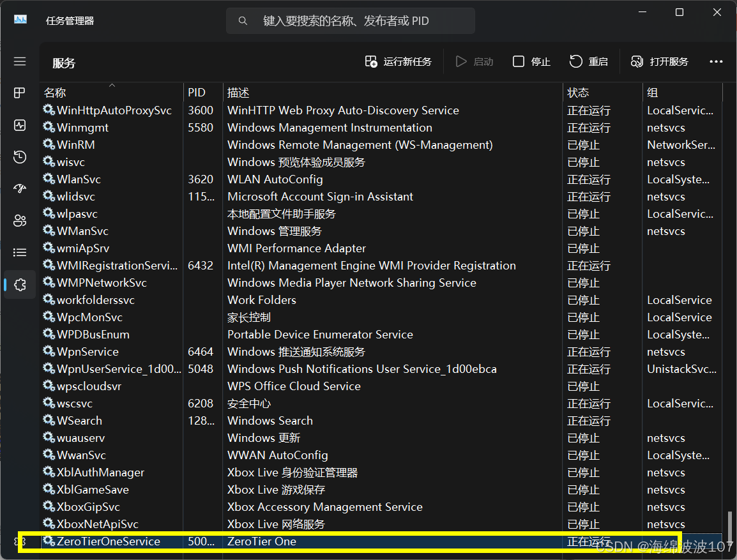This screenshot has height=560, width=737.
Task: Open the Details page list icon
Action: [20, 253]
